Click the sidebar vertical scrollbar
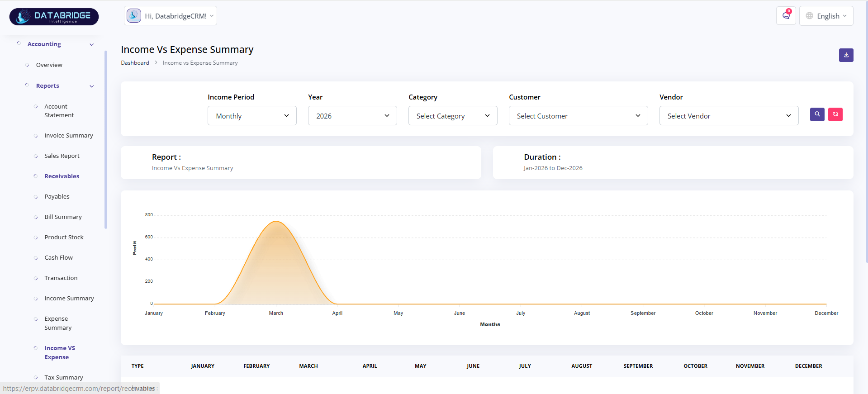This screenshot has width=868, height=394. [x=106, y=139]
